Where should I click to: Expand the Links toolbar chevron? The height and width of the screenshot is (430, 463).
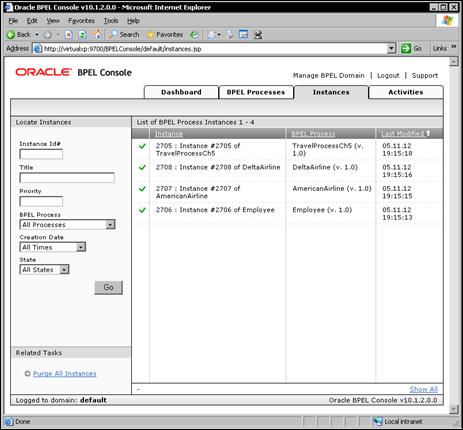(x=454, y=47)
